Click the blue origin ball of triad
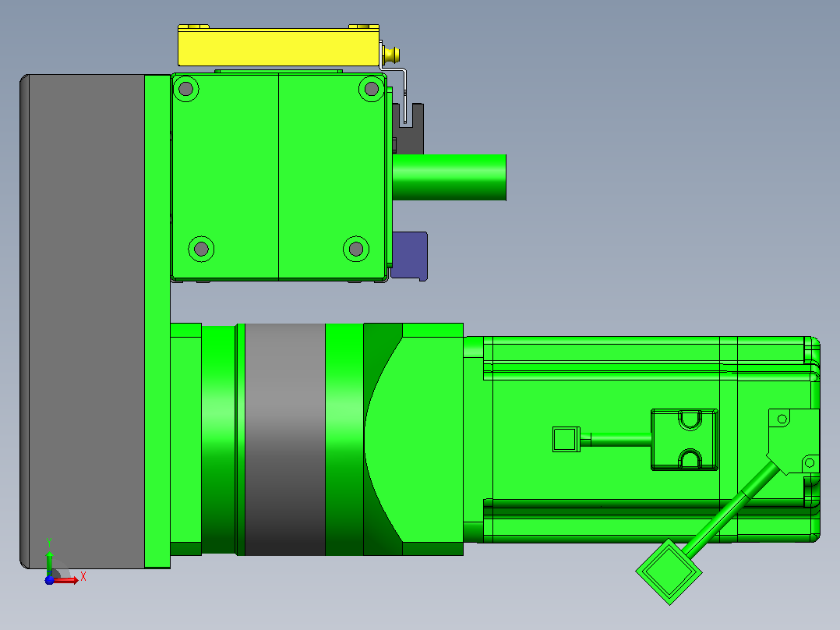The height and width of the screenshot is (630, 840). click(49, 580)
